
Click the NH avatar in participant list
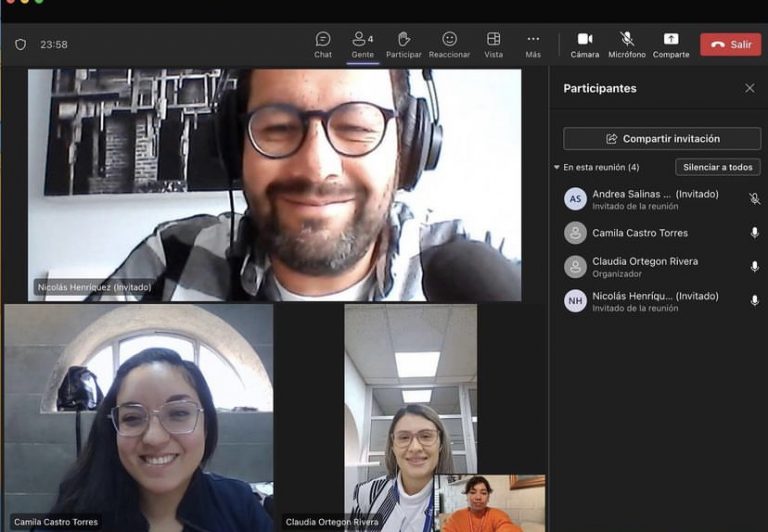575,301
